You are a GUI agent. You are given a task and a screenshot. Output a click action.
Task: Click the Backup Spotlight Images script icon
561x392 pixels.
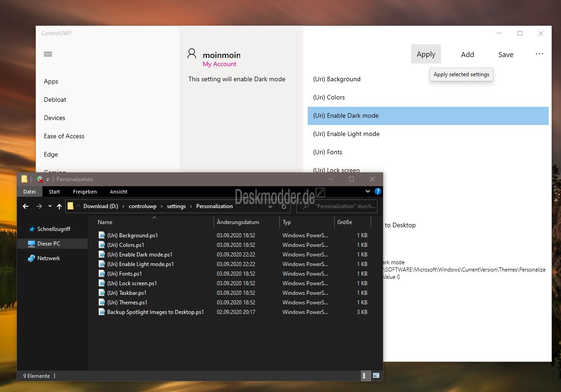tap(102, 312)
